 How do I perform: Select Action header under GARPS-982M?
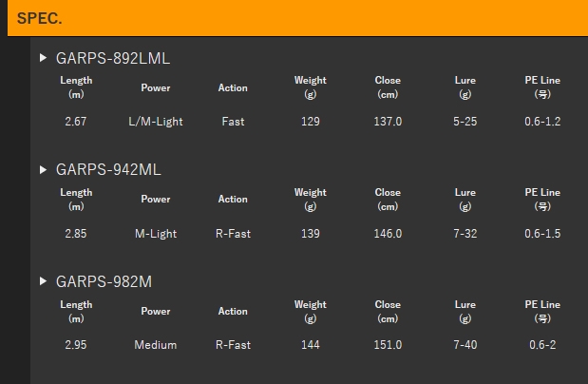[233, 311]
